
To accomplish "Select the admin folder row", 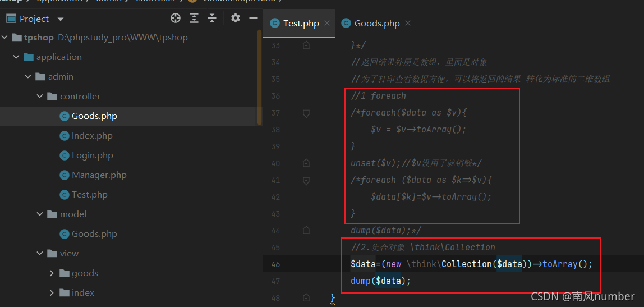I will [128, 76].
